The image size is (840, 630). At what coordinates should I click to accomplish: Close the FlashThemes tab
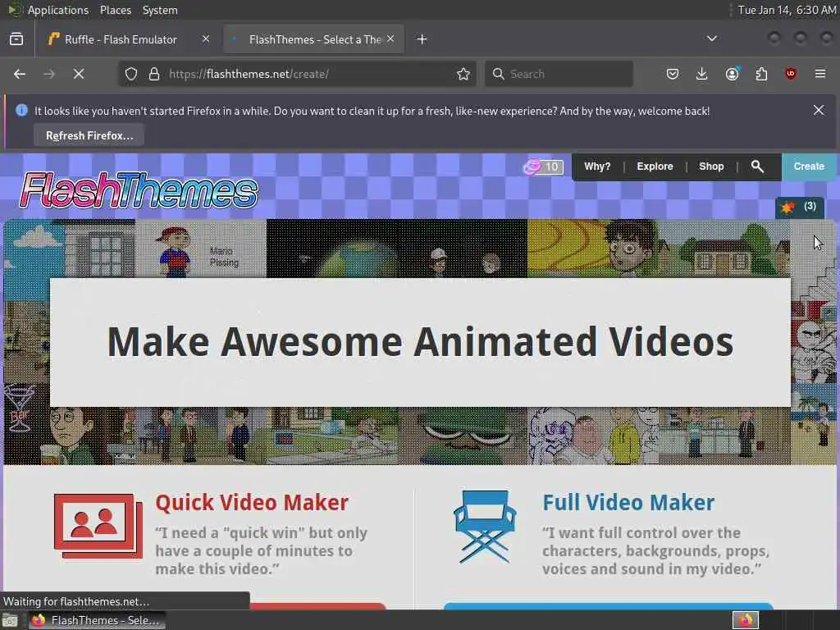(390, 39)
